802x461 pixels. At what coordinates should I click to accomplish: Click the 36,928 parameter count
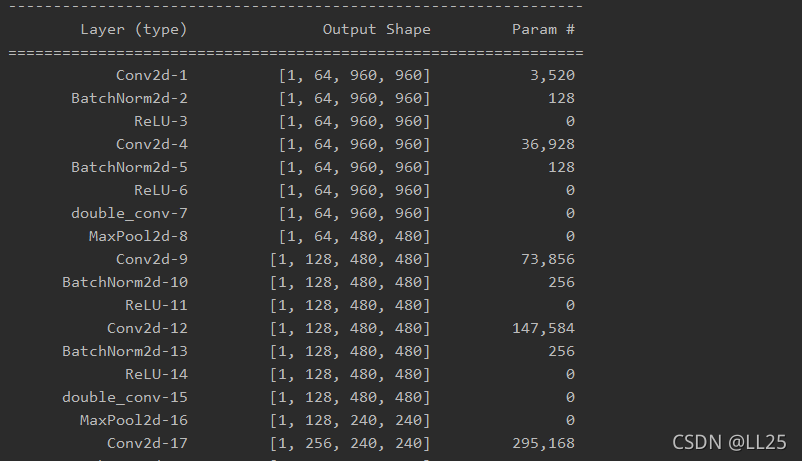(x=548, y=145)
